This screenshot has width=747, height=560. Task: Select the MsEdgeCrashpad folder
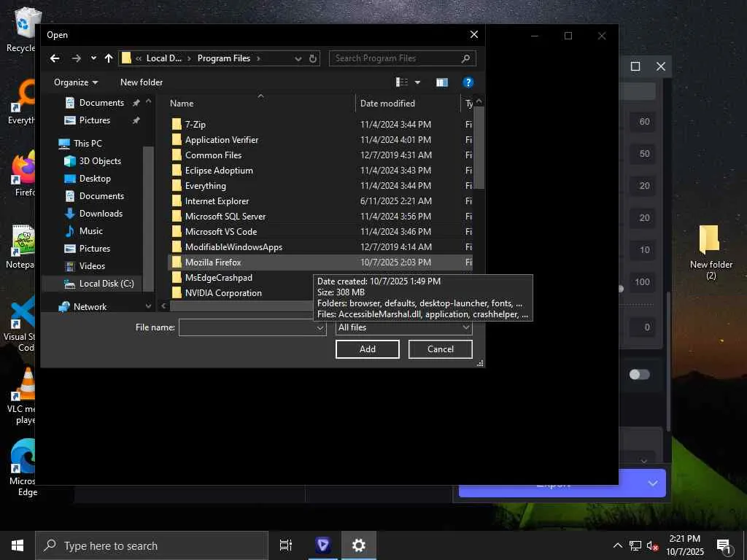[219, 278]
